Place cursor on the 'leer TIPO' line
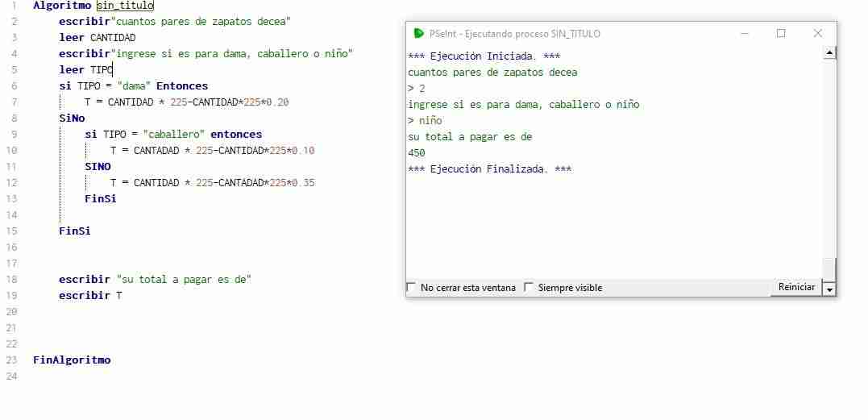Screen dimensions: 868x420 tap(85, 69)
